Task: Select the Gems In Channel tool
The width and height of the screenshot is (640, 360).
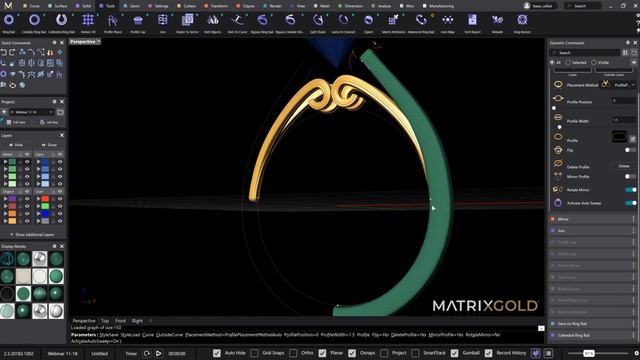Action: [343, 23]
